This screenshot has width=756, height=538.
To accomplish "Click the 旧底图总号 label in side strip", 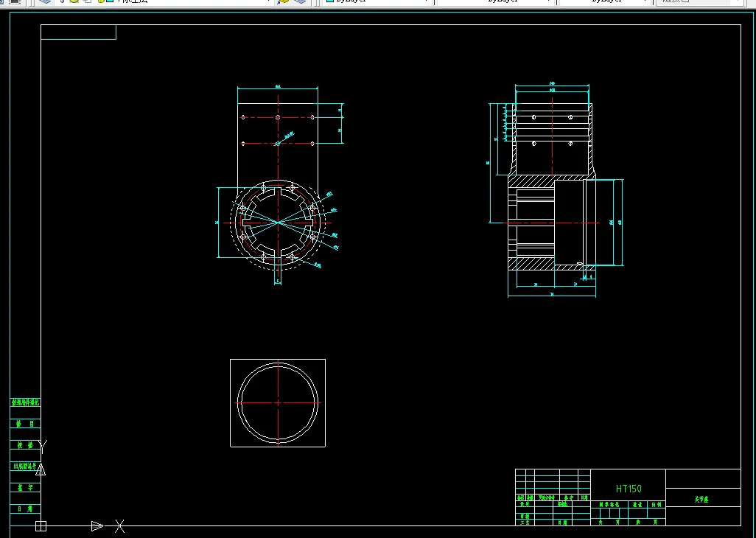I will click(24, 467).
